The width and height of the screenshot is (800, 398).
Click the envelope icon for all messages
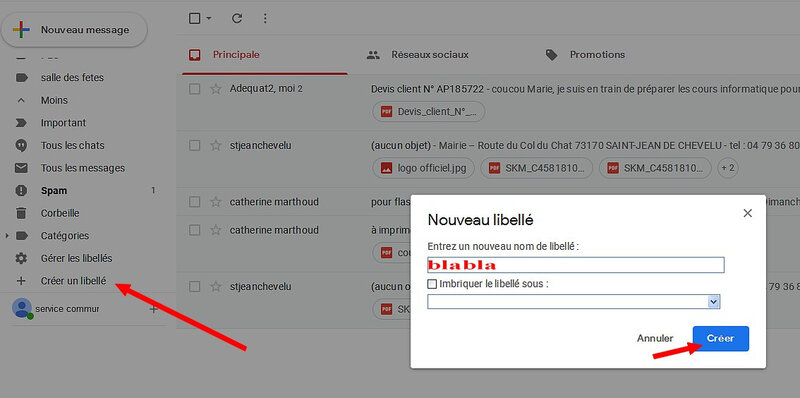(x=21, y=168)
